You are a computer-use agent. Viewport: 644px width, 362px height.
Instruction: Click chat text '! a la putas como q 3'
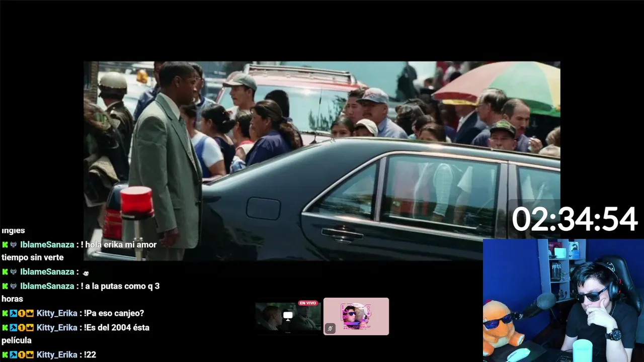pos(120,286)
